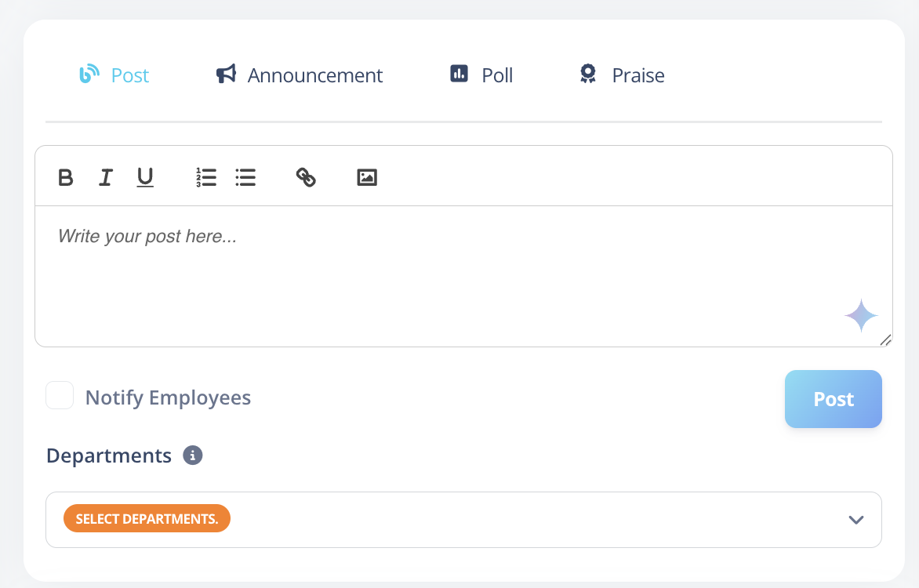
Task: Toggle bold formatting in the editor
Action: 66,177
